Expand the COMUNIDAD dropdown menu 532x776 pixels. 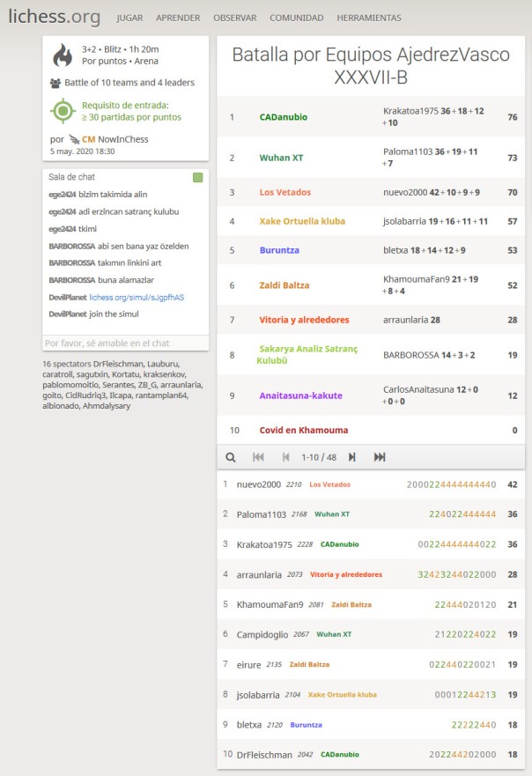click(296, 18)
